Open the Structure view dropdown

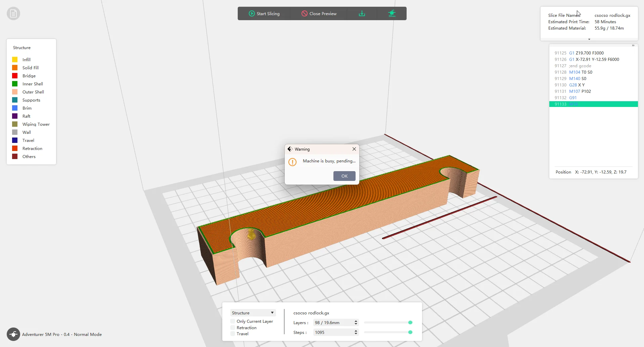253,313
